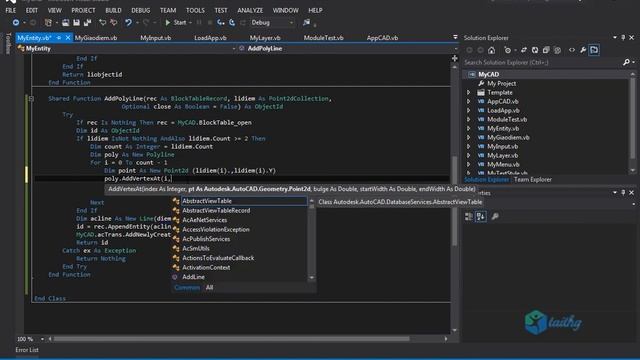Split the editor with the plus icon
Viewport: 640px width, 360px height.
pyautogui.click(x=454, y=58)
